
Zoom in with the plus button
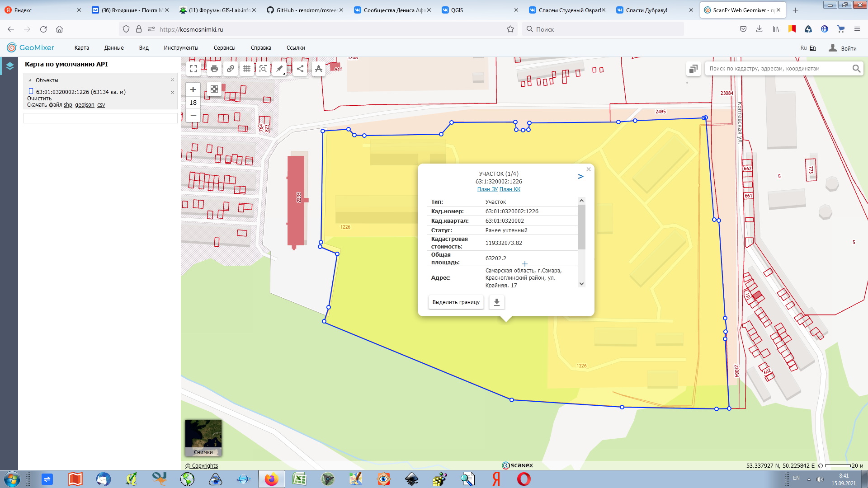point(193,89)
